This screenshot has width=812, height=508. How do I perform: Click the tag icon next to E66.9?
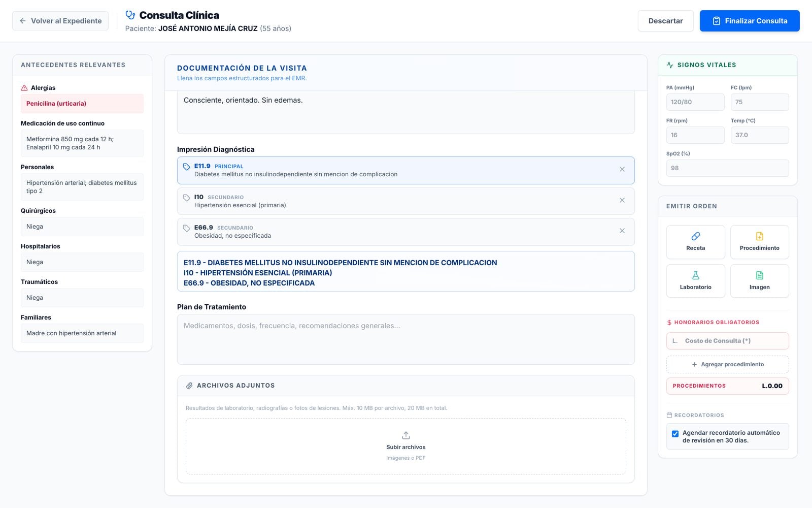click(x=186, y=228)
